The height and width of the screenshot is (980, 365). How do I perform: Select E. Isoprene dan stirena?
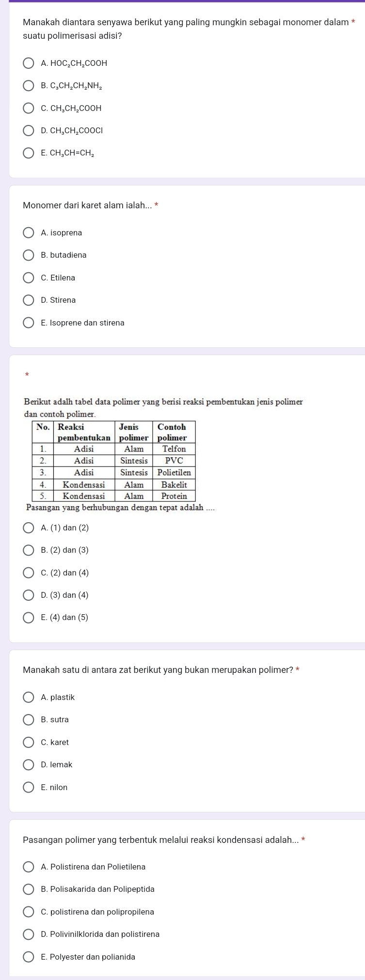click(x=29, y=323)
